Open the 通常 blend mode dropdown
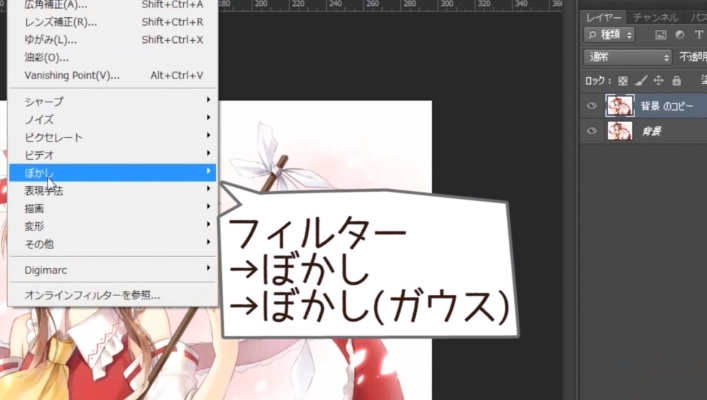 (628, 57)
